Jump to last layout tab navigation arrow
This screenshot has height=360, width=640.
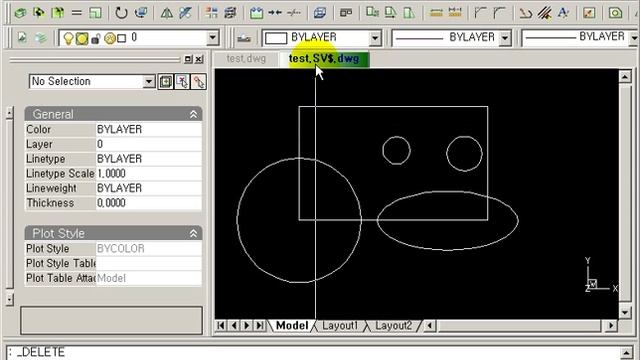pos(260,326)
